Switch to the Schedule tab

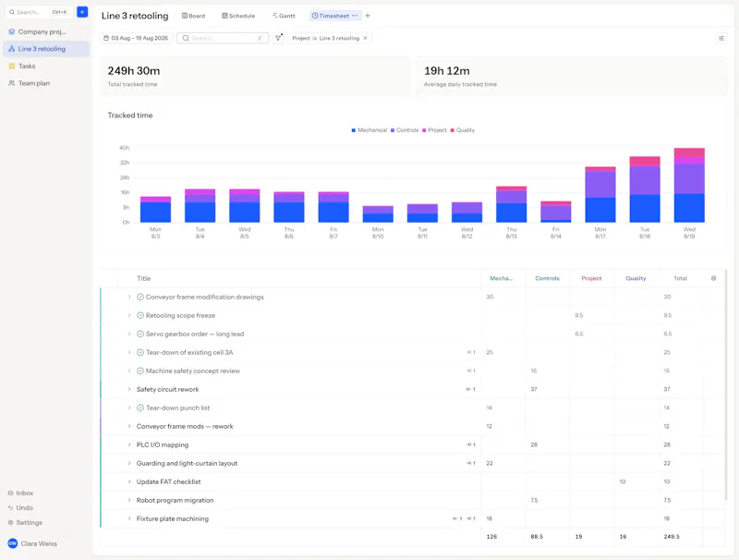pos(238,16)
